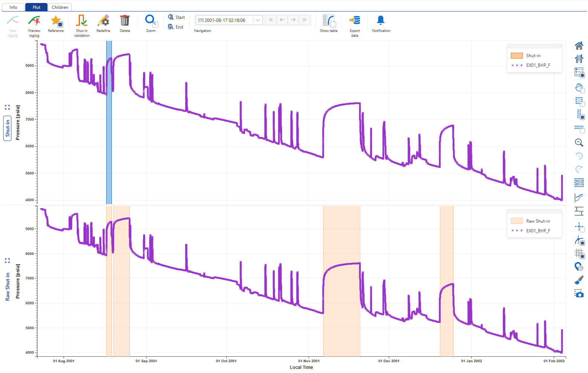
Task: Click the Redefine pencil-gear icon
Action: tap(103, 21)
